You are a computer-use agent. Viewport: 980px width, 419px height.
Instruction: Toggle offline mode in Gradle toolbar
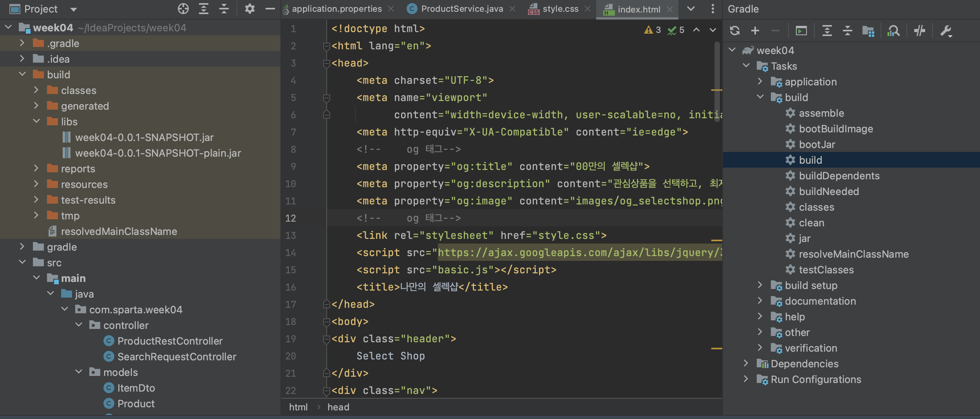[920, 31]
